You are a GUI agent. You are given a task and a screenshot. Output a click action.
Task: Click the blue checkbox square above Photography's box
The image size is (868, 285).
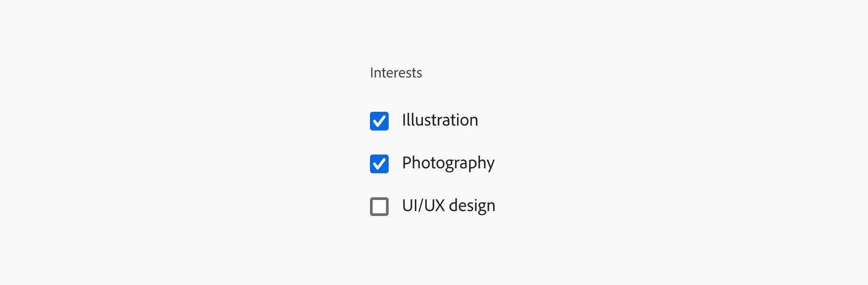(379, 121)
